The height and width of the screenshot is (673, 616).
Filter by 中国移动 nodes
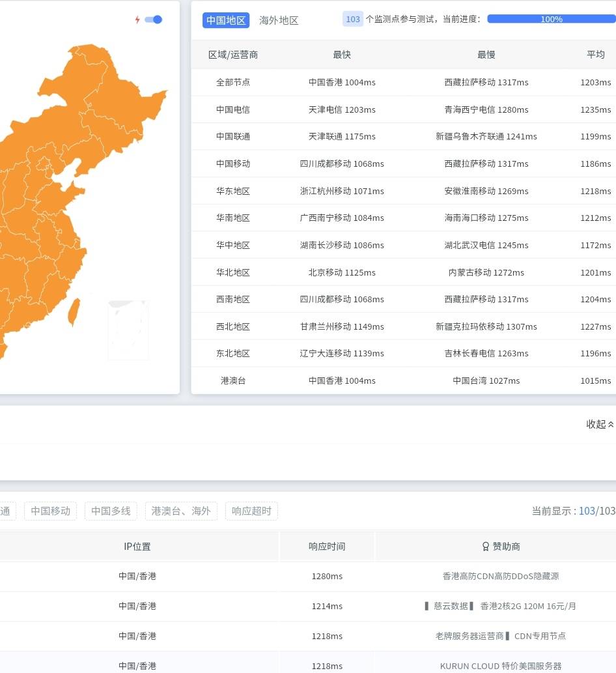click(51, 511)
